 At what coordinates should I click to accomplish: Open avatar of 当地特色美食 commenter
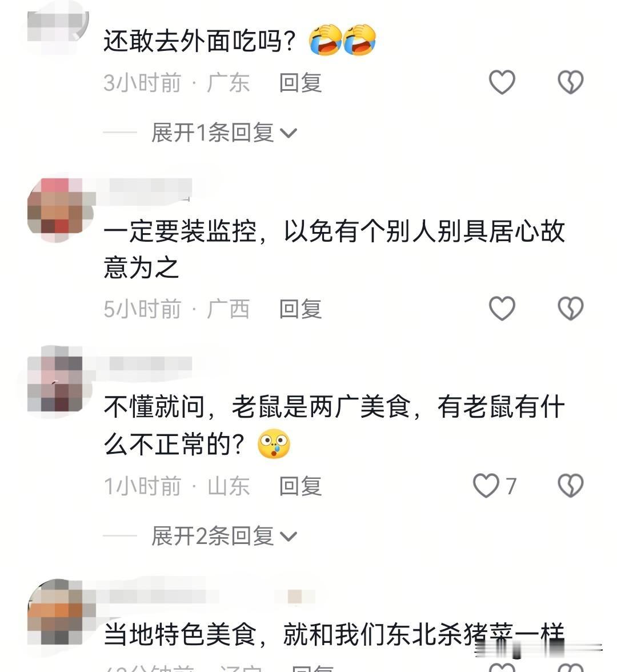pos(55,611)
